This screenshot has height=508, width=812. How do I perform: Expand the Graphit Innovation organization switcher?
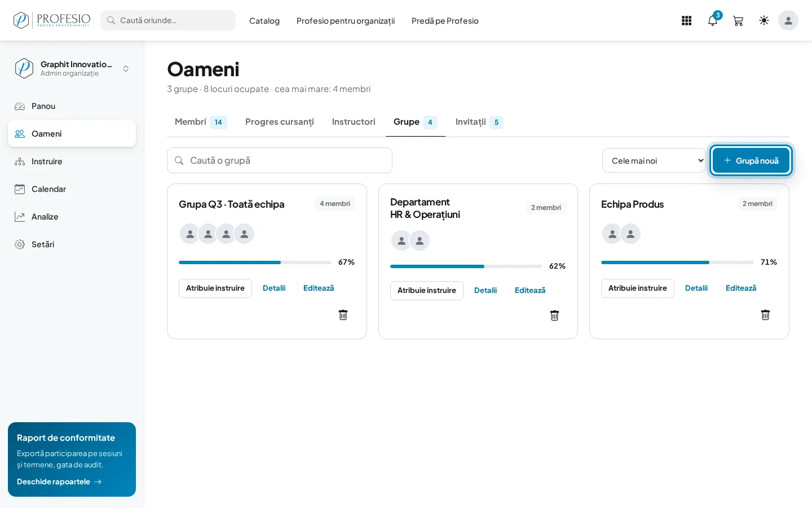[x=72, y=68]
